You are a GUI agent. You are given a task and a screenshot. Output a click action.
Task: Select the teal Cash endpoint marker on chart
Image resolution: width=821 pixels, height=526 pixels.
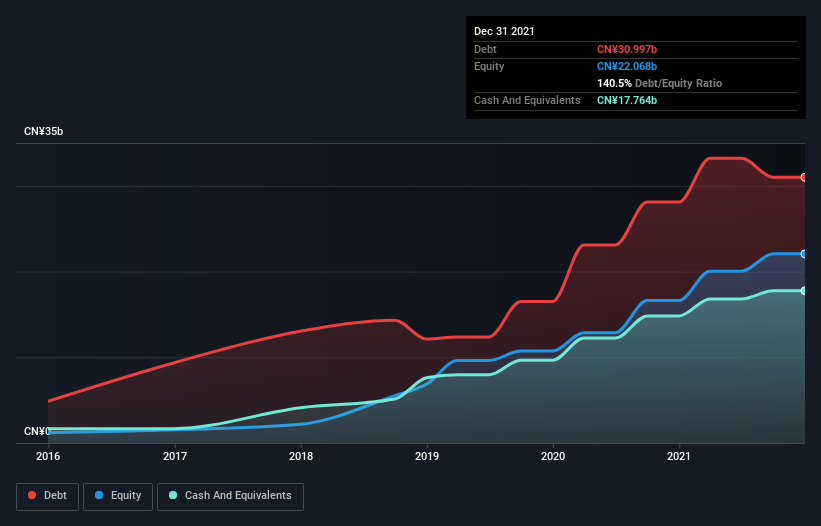[x=804, y=290]
